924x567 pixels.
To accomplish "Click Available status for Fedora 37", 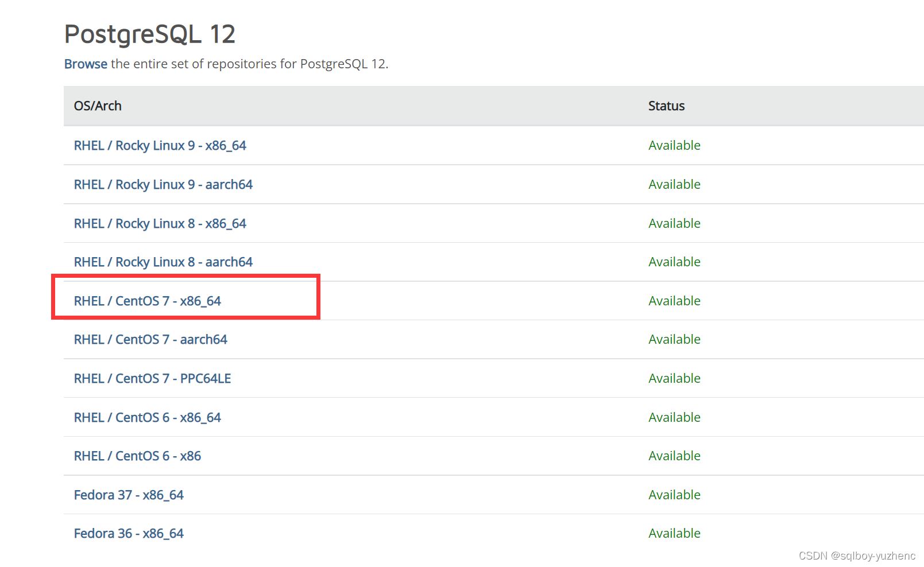I will pyautogui.click(x=674, y=495).
